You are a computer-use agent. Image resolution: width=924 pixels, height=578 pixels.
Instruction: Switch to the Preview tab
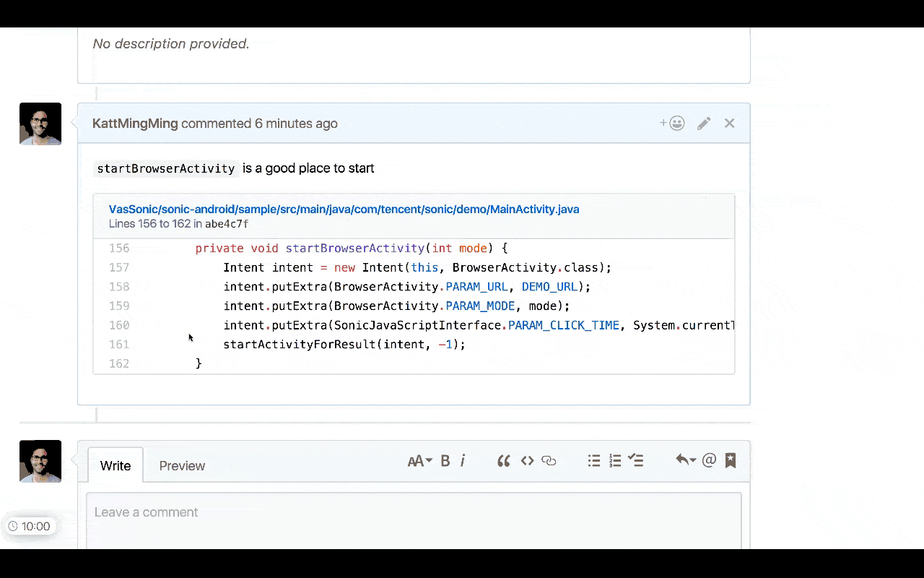tap(182, 465)
